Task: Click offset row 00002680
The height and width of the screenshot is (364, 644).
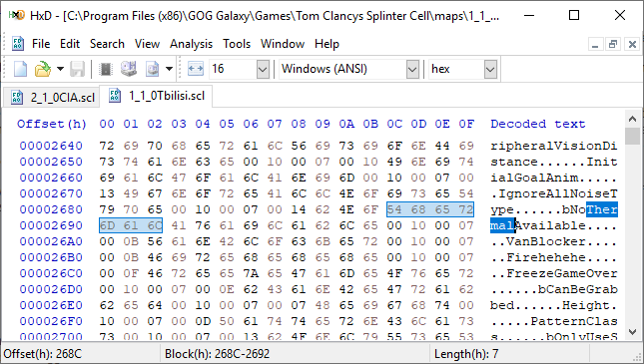Action: [x=51, y=209]
